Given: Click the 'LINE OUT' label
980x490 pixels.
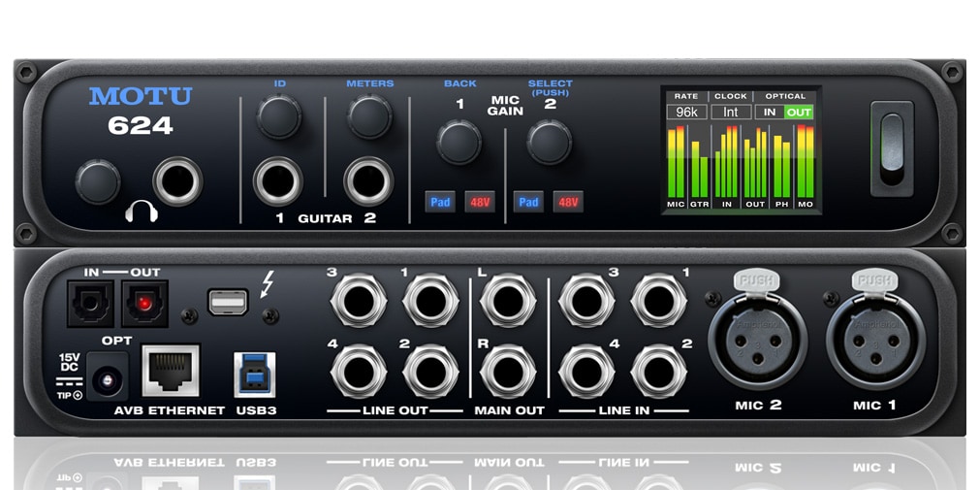Looking at the screenshot, I should click(x=395, y=411).
